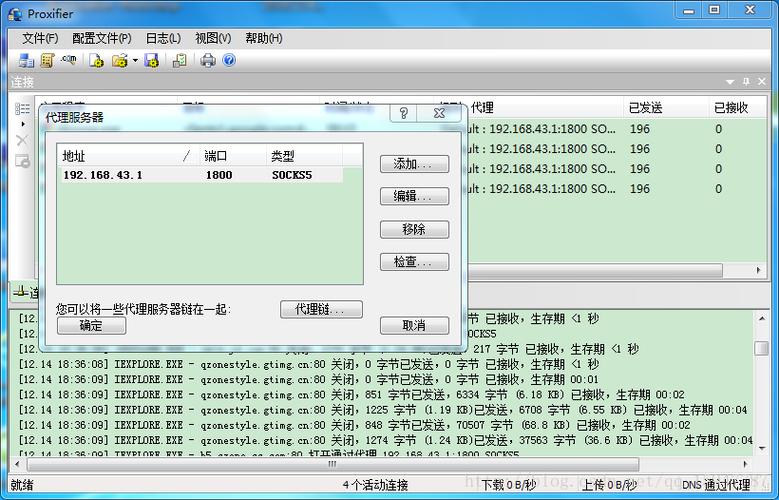Click log panel vertical scrollbar thumb
This screenshot has height=500, width=779.
click(762, 348)
